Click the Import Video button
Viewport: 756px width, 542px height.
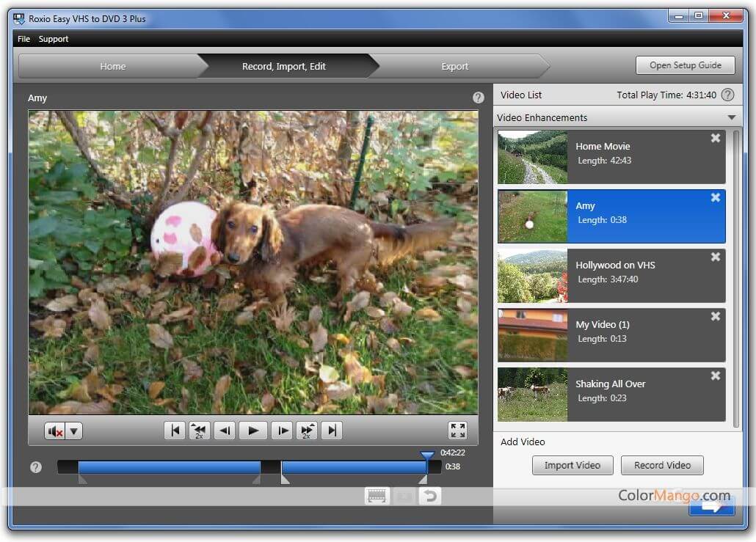[x=572, y=465]
